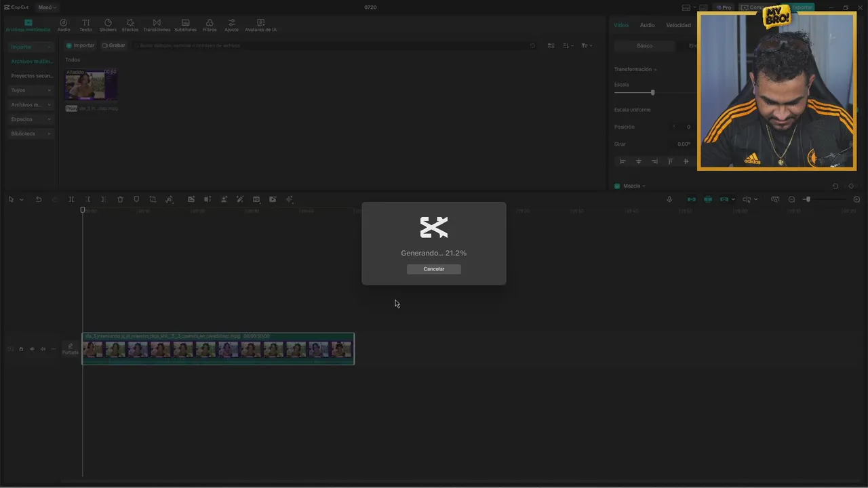Zoom out the timeline with minus icon
Image resolution: width=868 pixels, height=488 pixels.
coord(791,199)
